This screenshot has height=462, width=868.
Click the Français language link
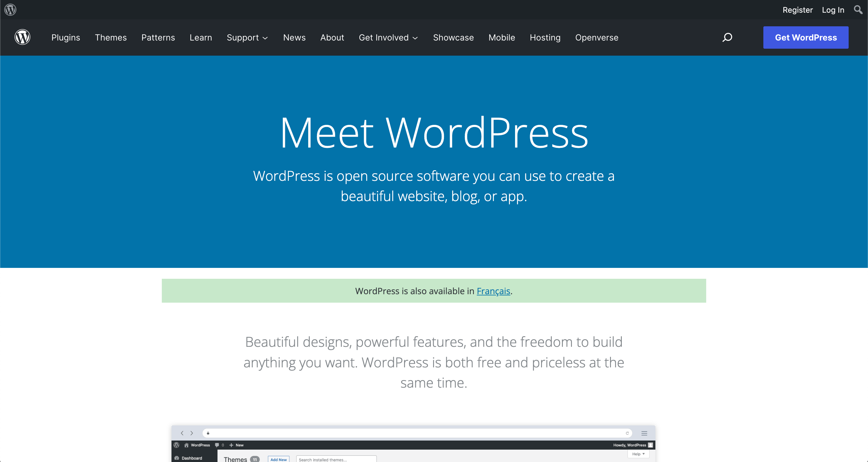point(493,291)
